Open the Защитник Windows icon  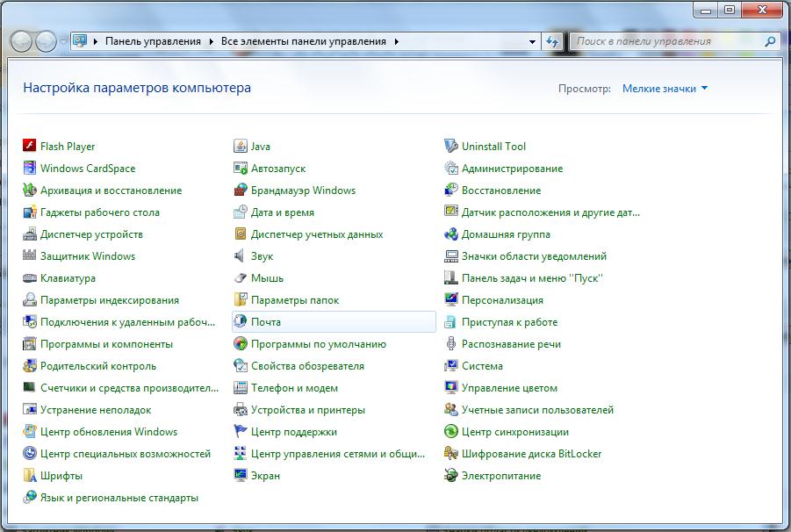pos(30,256)
